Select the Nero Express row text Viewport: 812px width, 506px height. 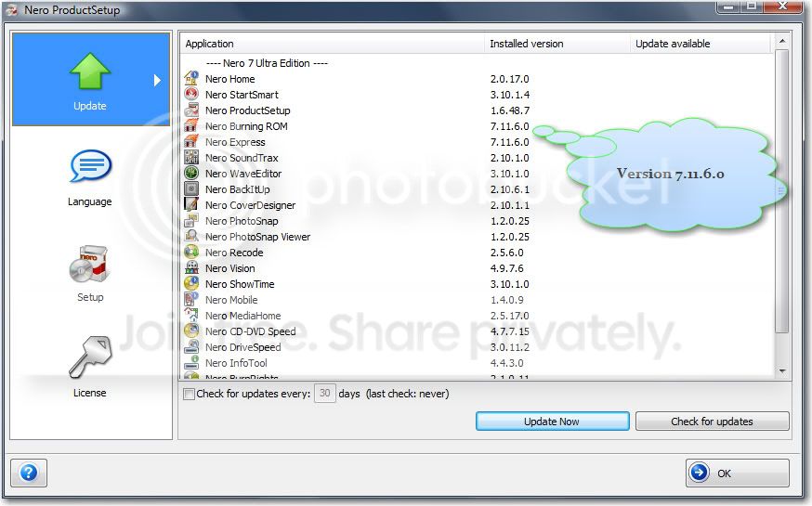[x=235, y=142]
